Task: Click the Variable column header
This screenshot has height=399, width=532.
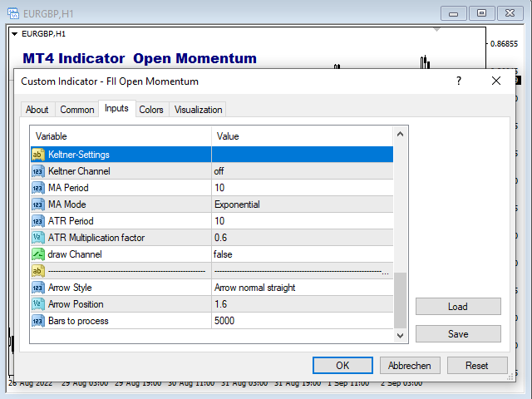Action: tap(121, 136)
